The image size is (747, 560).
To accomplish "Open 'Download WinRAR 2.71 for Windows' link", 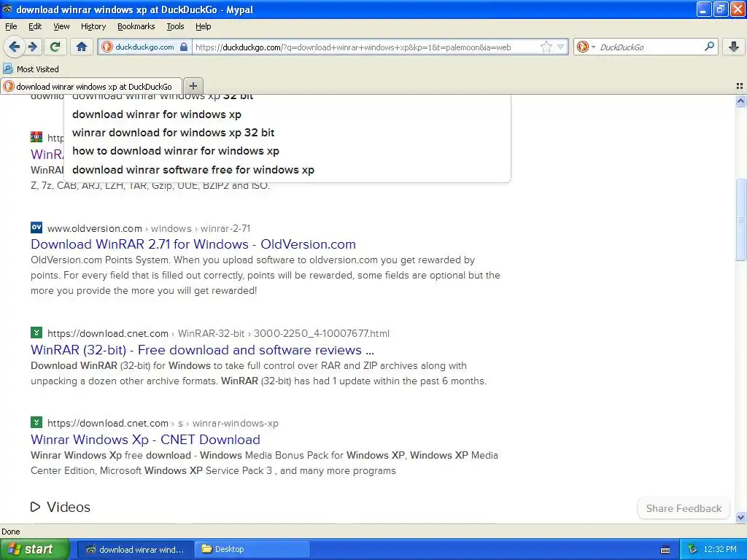I will [x=193, y=244].
